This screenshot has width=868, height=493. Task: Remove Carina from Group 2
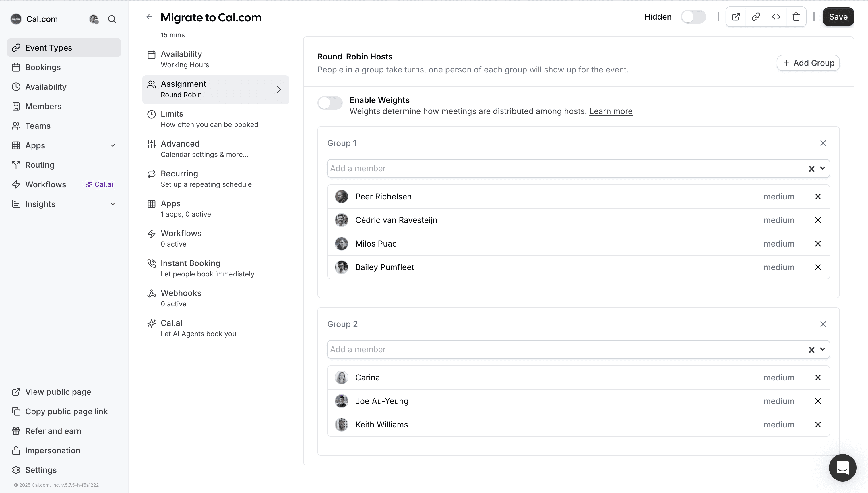click(x=818, y=378)
